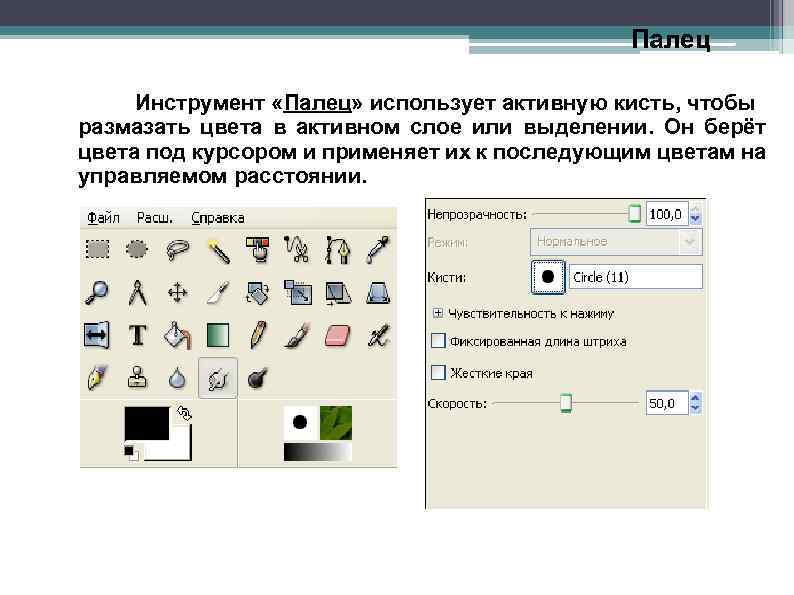Click the Скорость value field 50,0
The image size is (794, 595).
(x=666, y=403)
